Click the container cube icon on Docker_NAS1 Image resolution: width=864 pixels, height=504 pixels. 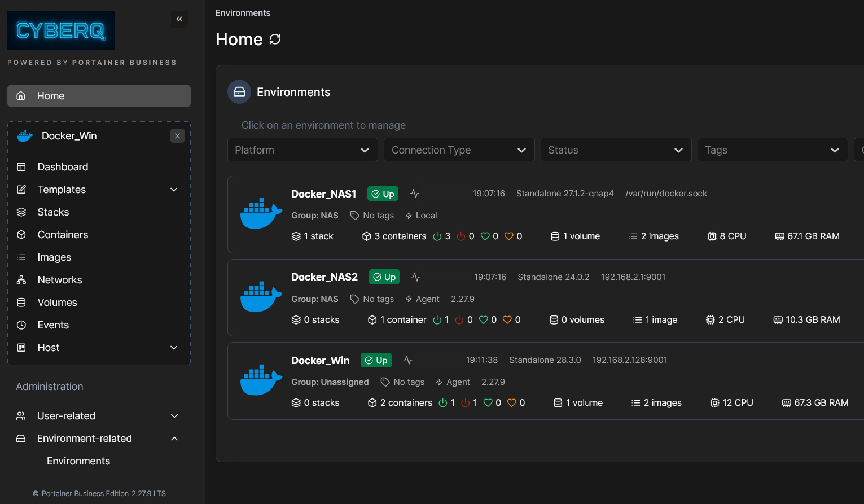click(367, 236)
